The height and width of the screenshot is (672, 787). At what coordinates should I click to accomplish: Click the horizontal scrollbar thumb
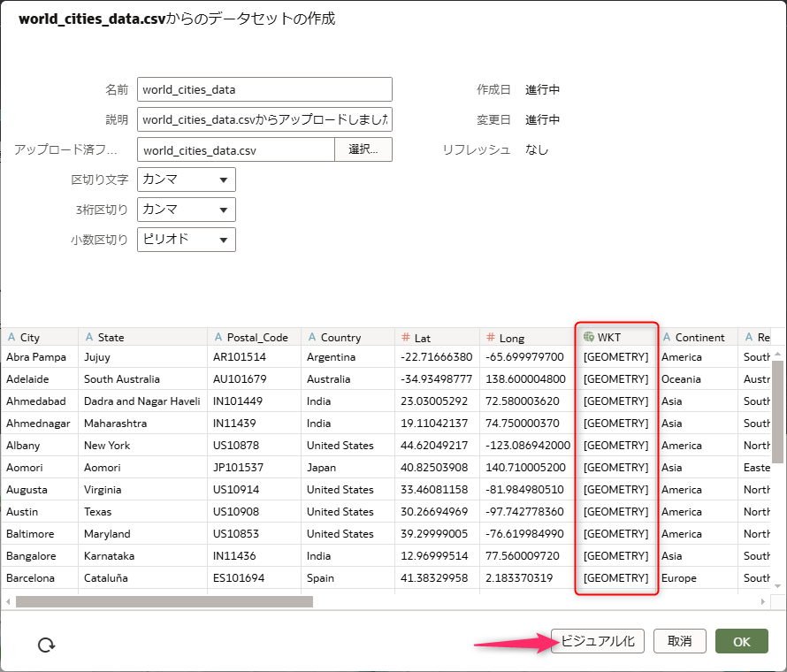click(x=164, y=601)
